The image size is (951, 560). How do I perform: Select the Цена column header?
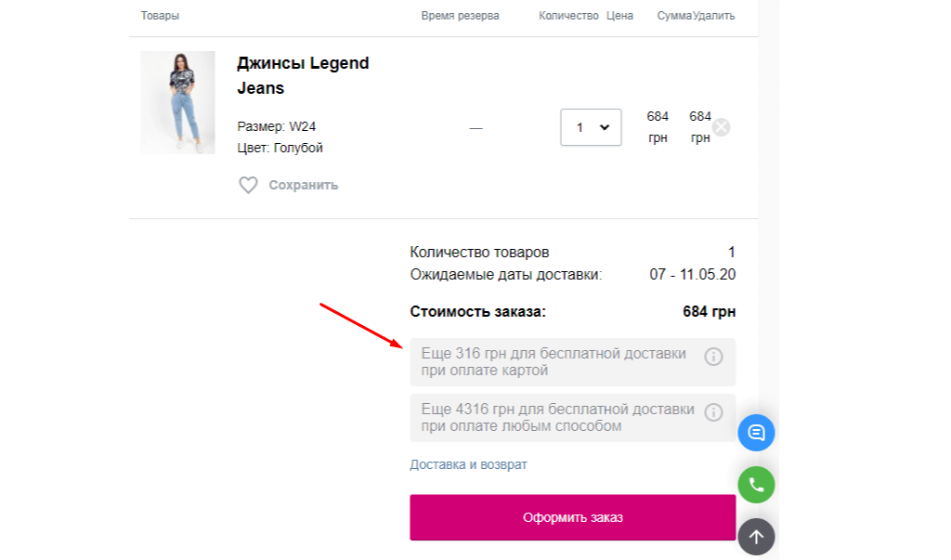[620, 16]
